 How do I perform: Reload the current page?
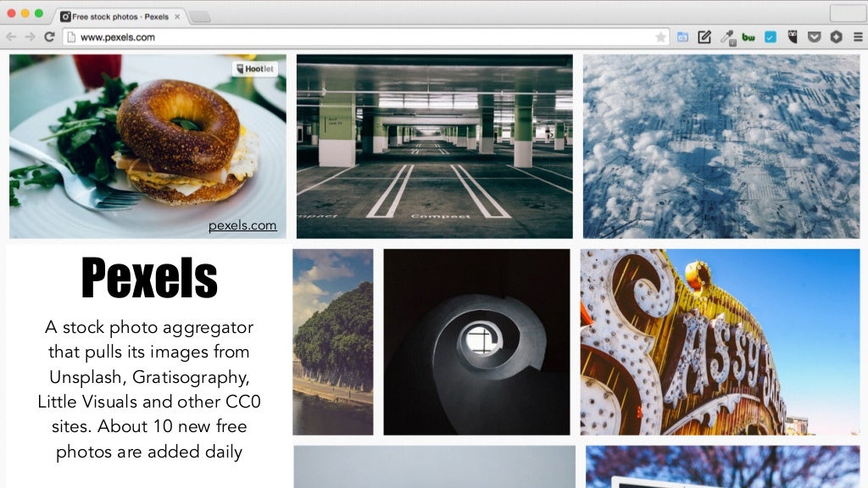click(49, 37)
